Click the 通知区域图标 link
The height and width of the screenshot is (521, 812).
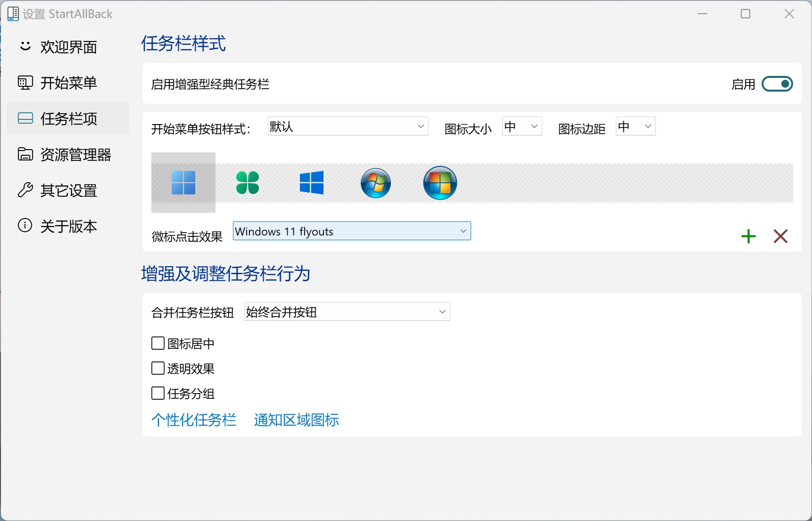coord(297,420)
